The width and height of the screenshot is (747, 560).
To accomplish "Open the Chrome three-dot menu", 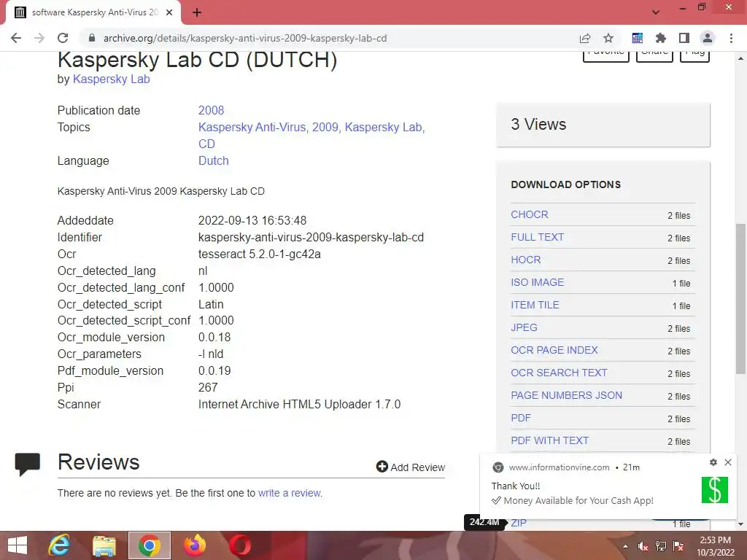I will click(731, 38).
